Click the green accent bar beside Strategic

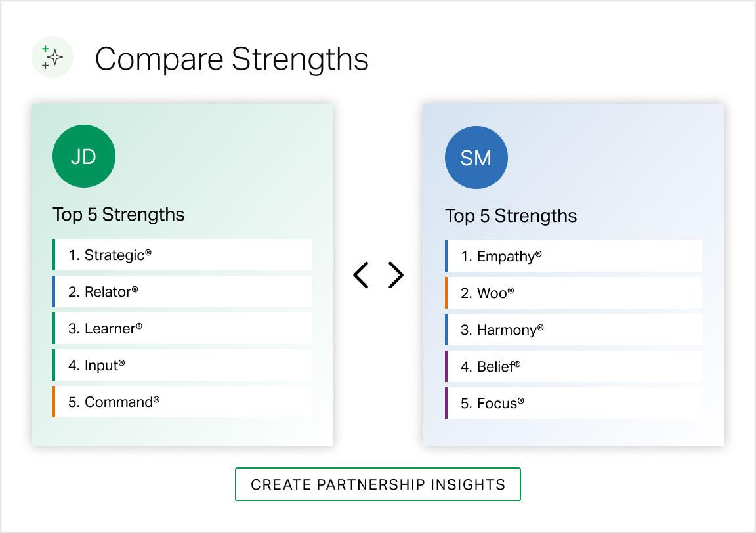click(53, 255)
